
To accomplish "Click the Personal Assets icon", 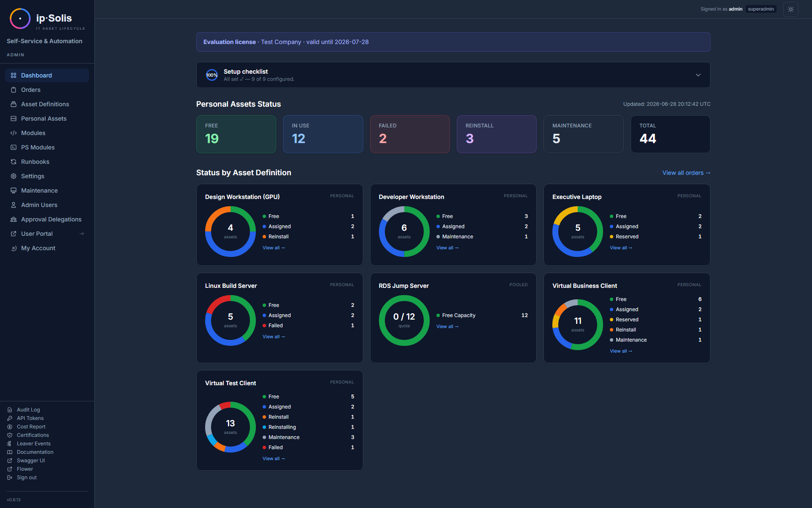I will tap(14, 119).
